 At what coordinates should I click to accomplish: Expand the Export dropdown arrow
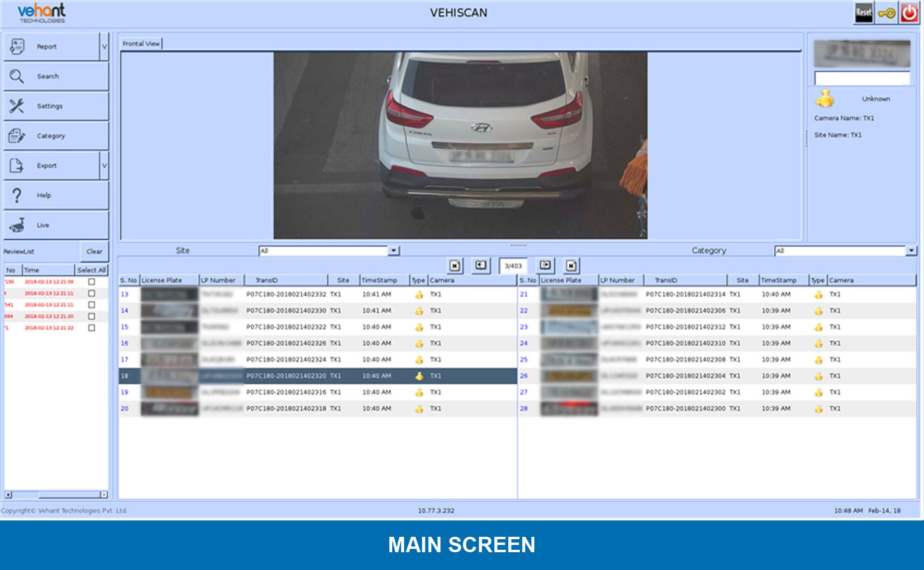point(104,166)
